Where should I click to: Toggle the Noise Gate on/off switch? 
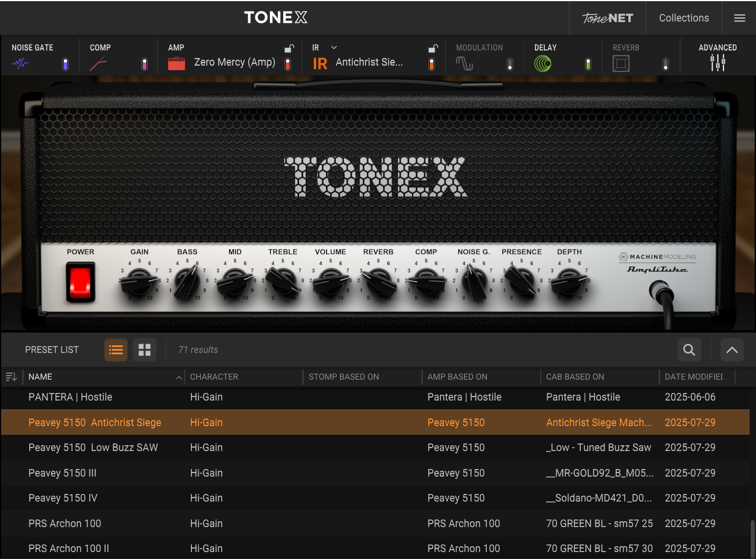coord(65,64)
